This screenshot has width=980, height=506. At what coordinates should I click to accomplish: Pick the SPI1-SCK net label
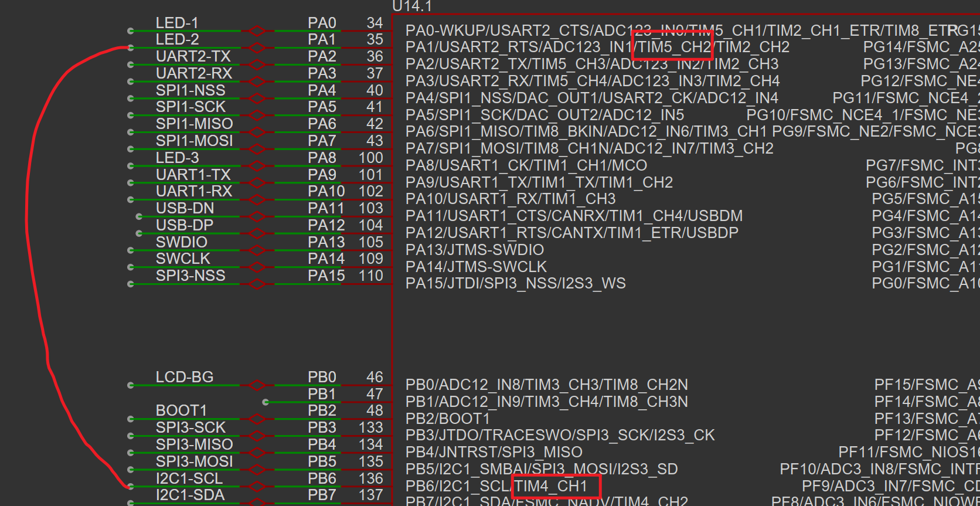pos(190,107)
